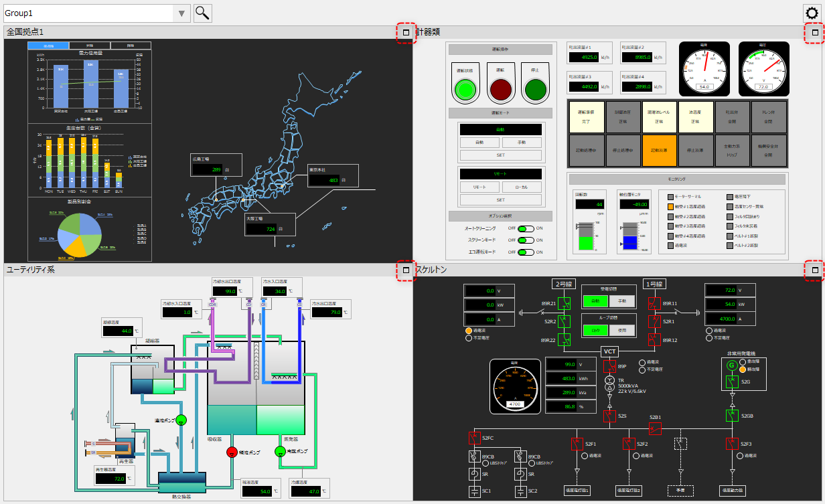Open the settings gear in the top-right corner

pyautogui.click(x=812, y=12)
